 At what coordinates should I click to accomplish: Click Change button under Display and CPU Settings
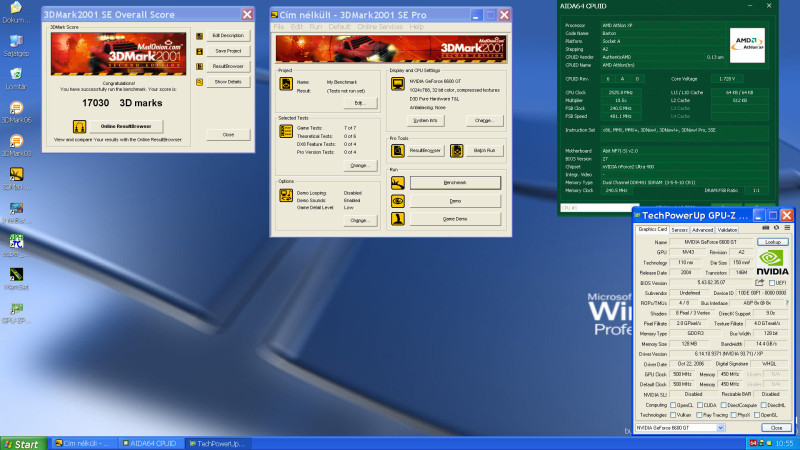click(485, 120)
